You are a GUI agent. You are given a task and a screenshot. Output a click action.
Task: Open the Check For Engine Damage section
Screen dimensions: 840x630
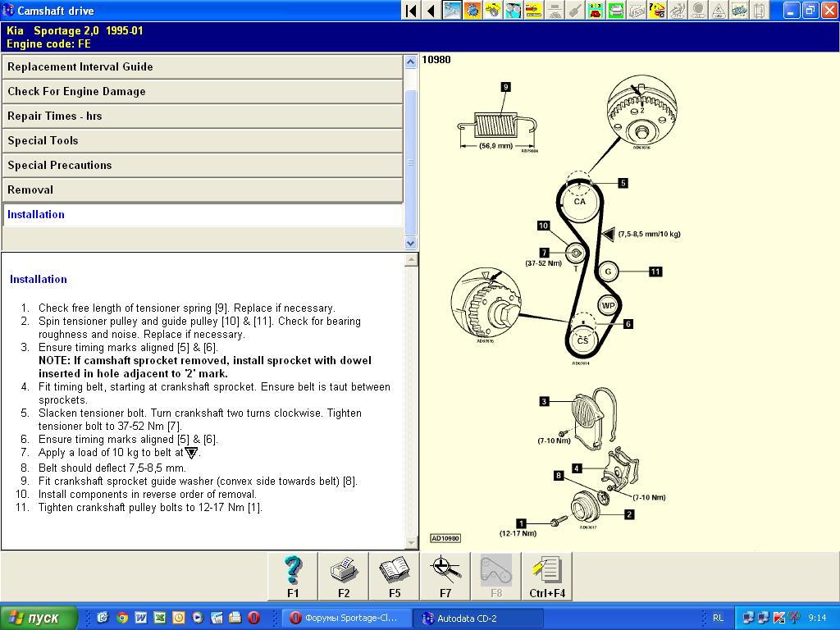coord(203,92)
